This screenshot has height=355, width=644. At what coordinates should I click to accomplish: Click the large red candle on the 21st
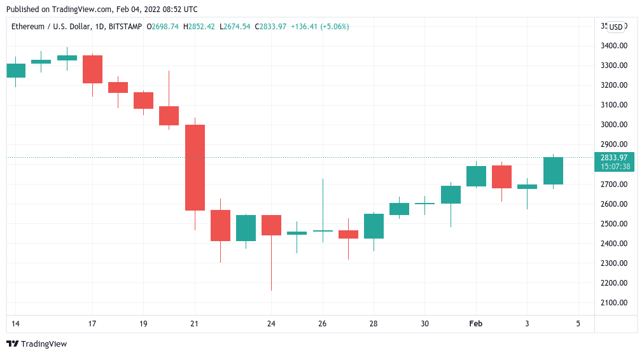tap(195, 167)
